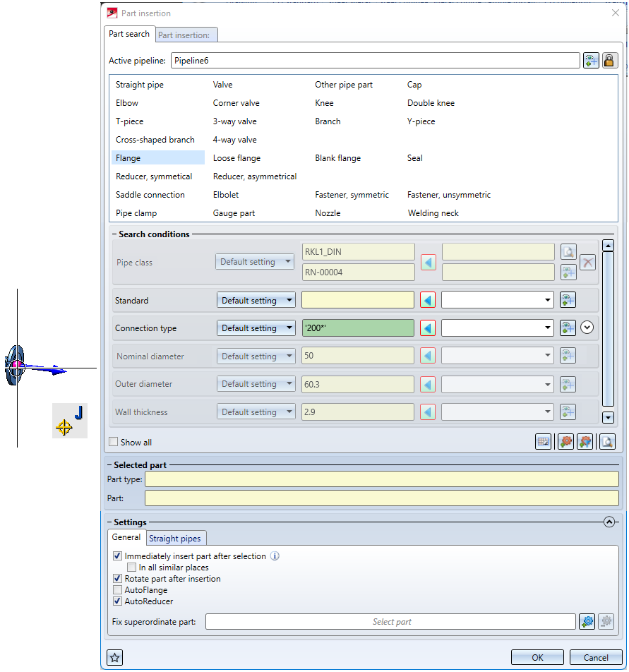Click the Cancel button
Viewport: 629px width, 672px height.
click(x=596, y=657)
